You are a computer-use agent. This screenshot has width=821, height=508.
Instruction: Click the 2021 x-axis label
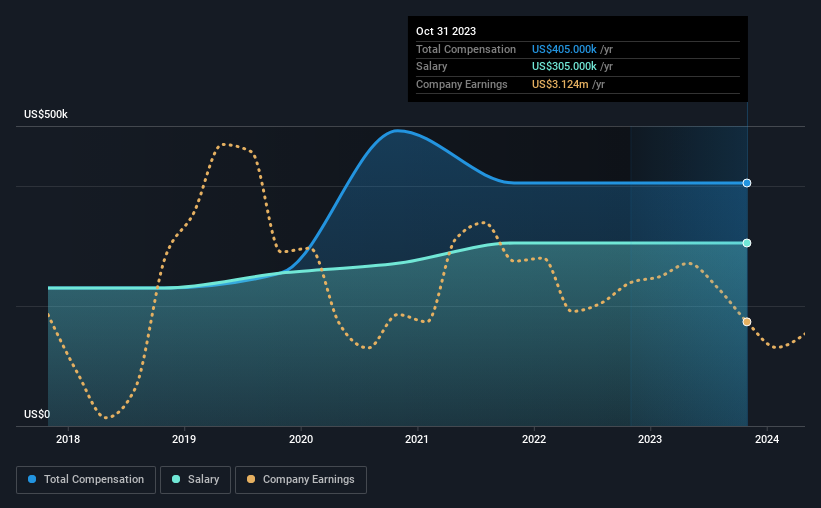[x=417, y=439]
